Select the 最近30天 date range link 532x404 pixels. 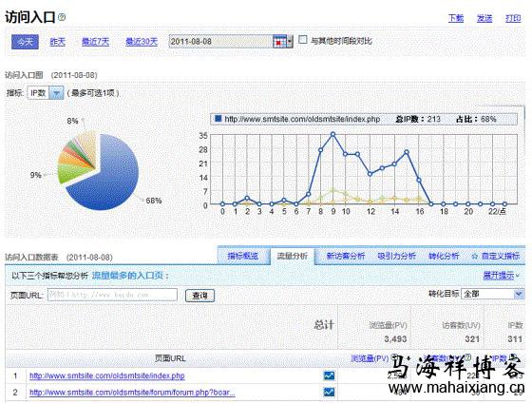pos(142,42)
